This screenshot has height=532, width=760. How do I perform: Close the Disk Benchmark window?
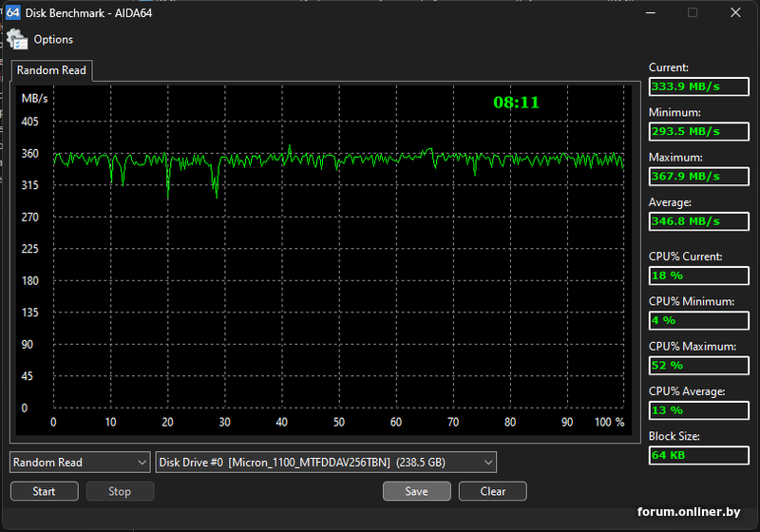pyautogui.click(x=735, y=13)
